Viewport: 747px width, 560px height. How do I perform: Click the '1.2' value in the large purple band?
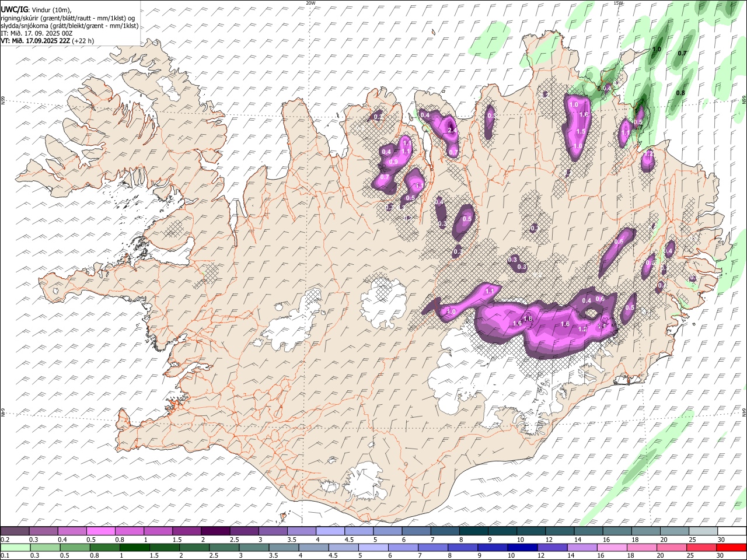pyautogui.click(x=582, y=329)
